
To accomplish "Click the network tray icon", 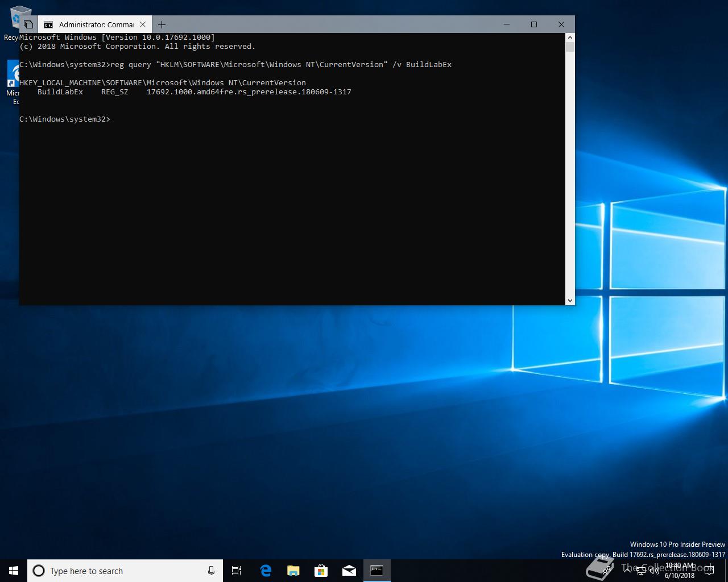I will [x=641, y=571].
